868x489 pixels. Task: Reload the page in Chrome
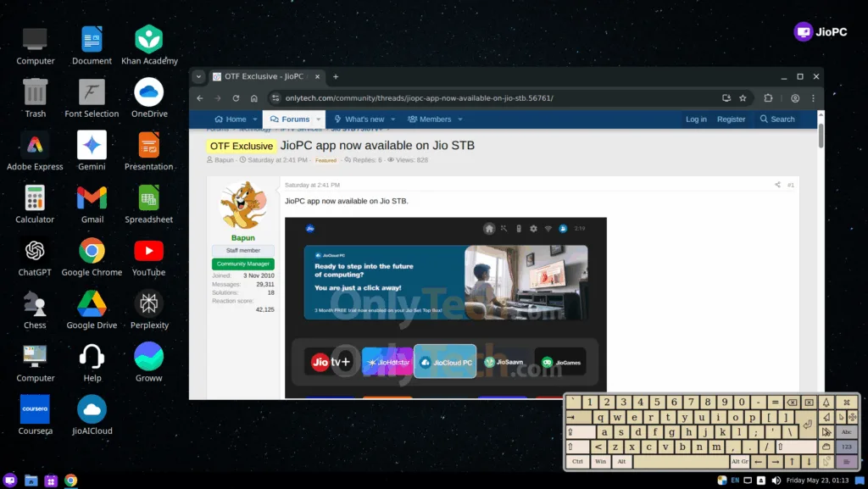point(236,98)
